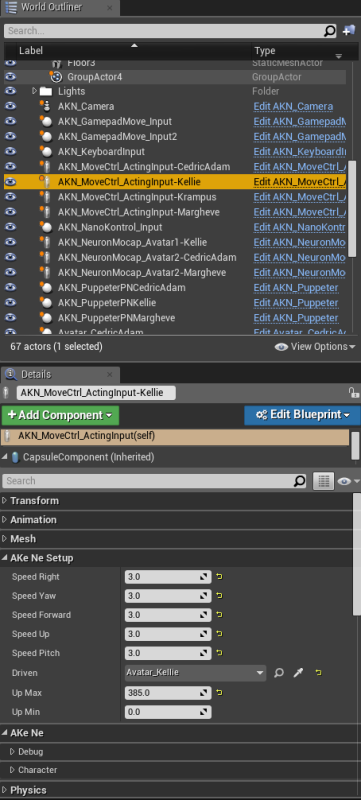Reset Speed Yaw to default value
361x800 pixels.
(220, 595)
